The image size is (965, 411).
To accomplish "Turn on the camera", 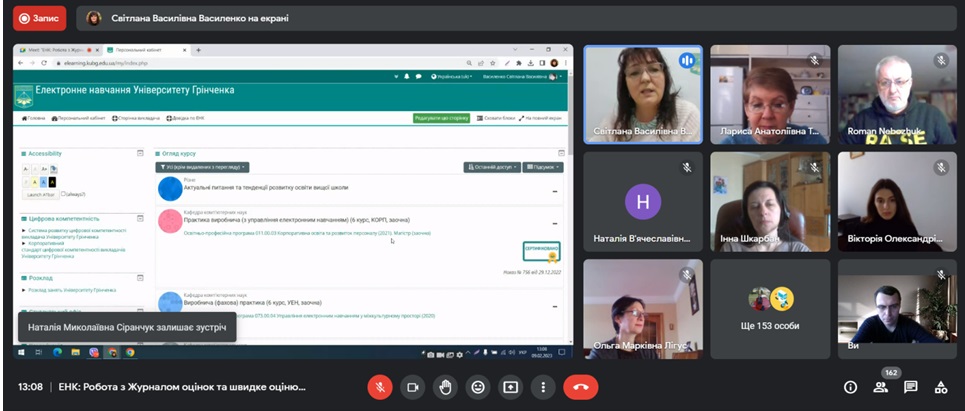I will coord(412,387).
